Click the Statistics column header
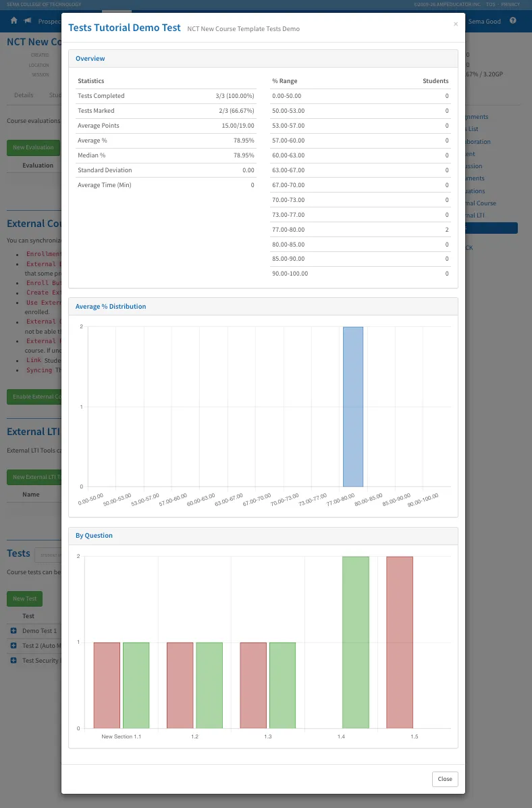This screenshot has height=808, width=532. [x=90, y=81]
